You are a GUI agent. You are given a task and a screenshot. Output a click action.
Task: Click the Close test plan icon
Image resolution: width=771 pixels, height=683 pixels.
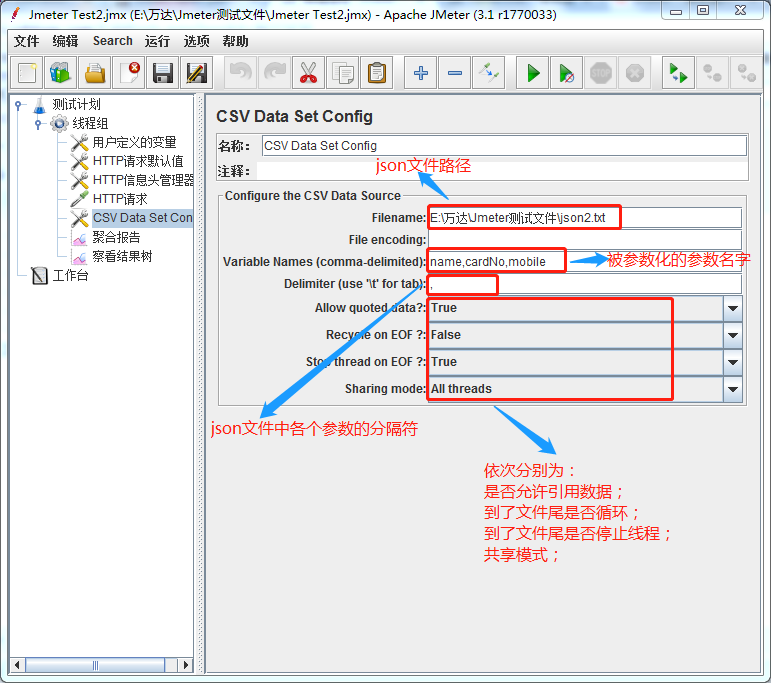[128, 73]
